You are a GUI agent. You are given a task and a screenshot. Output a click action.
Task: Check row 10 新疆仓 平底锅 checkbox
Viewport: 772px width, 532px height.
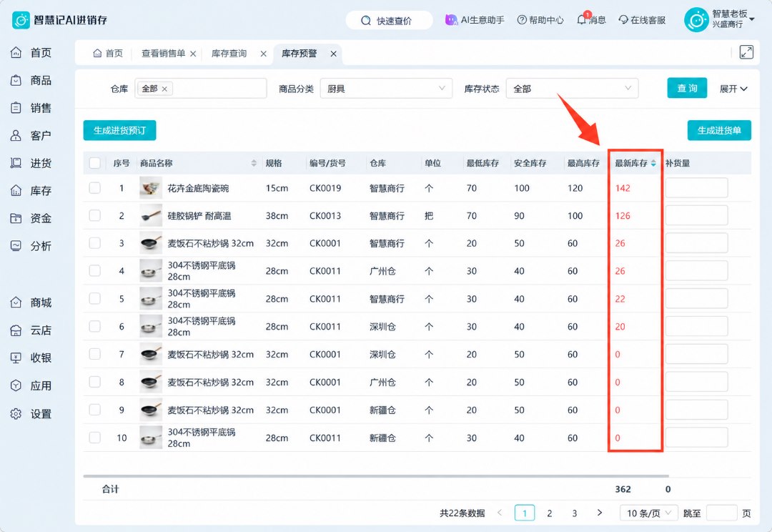(x=94, y=438)
